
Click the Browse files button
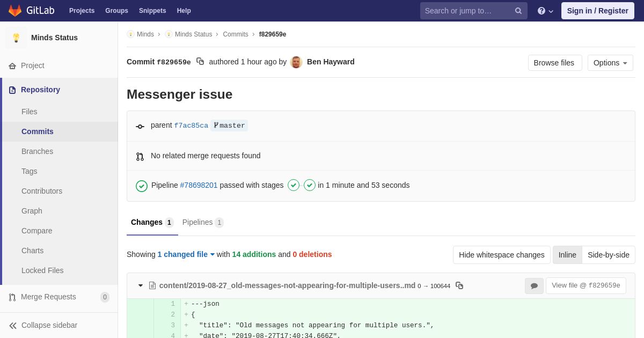pos(554,63)
